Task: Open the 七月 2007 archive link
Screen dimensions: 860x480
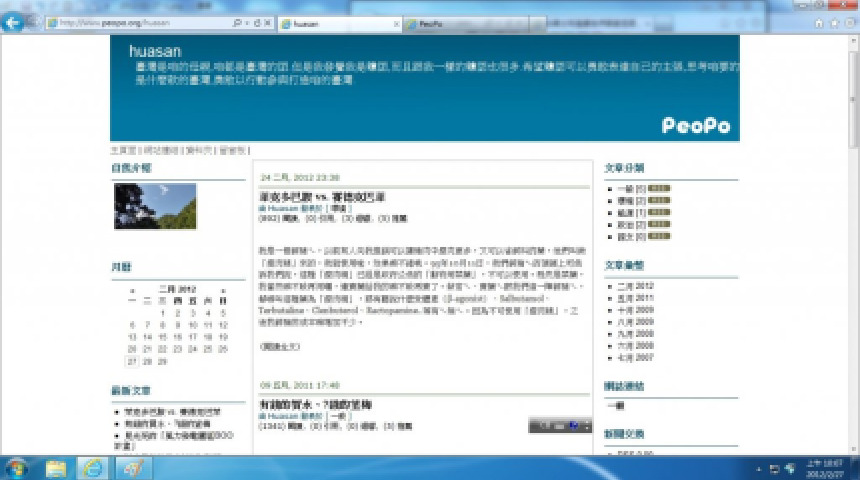Action: [635, 357]
